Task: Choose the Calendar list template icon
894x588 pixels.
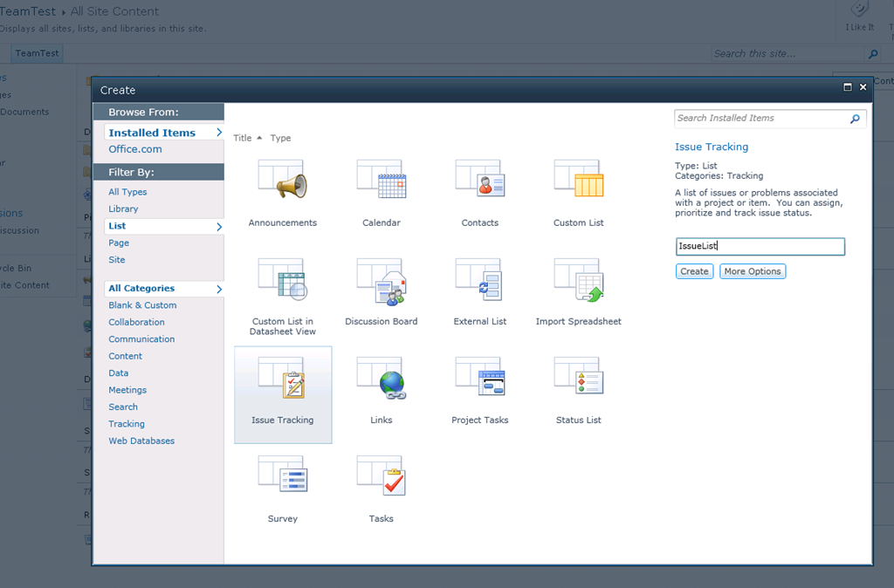Action: pos(382,179)
